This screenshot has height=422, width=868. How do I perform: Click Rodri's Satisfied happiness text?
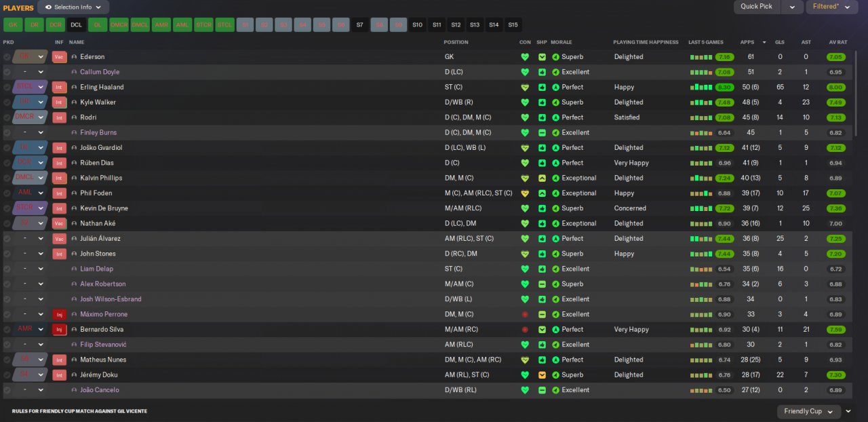(627, 118)
